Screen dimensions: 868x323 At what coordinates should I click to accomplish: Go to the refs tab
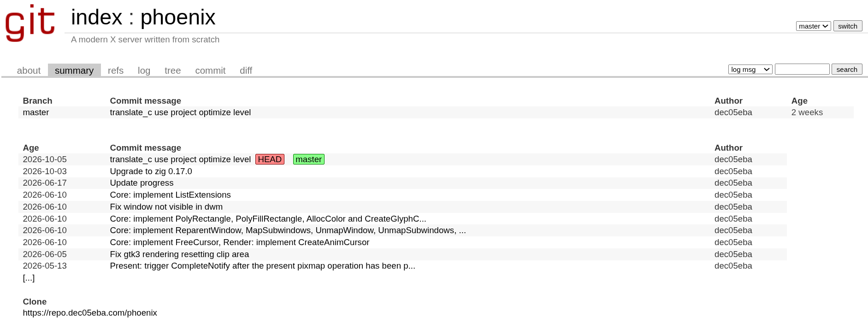point(116,70)
